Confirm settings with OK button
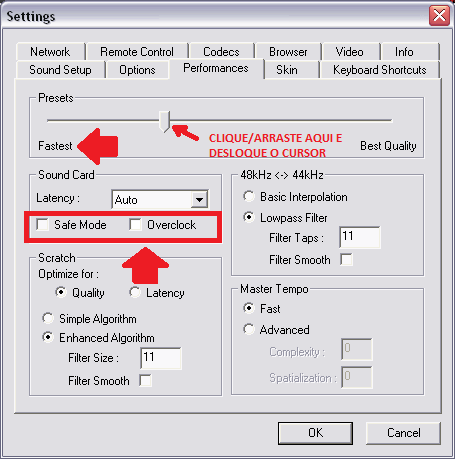 coord(315,433)
